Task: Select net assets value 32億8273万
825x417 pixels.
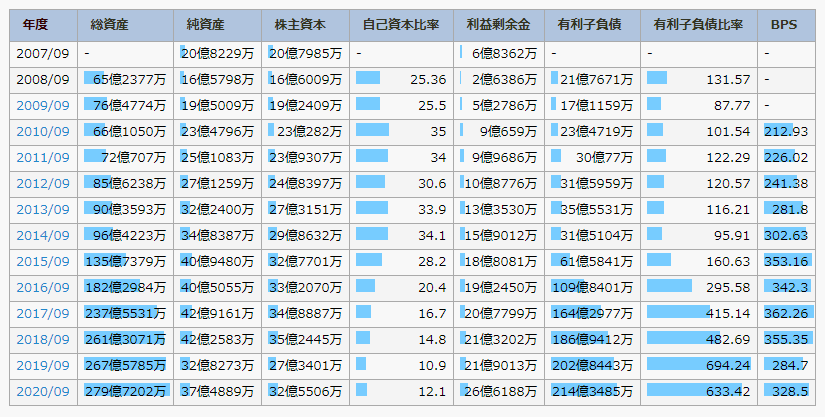Action: click(x=218, y=365)
